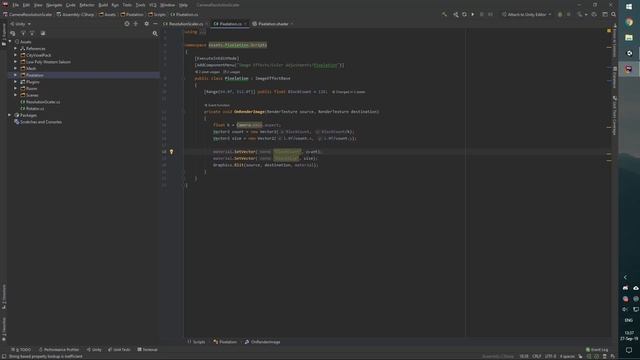Open the Build menu
Viewport: 640px width, 360px height.
pos(103,5)
